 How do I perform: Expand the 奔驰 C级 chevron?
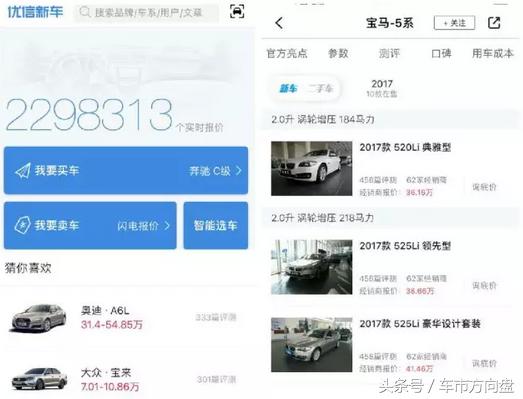[238, 171]
